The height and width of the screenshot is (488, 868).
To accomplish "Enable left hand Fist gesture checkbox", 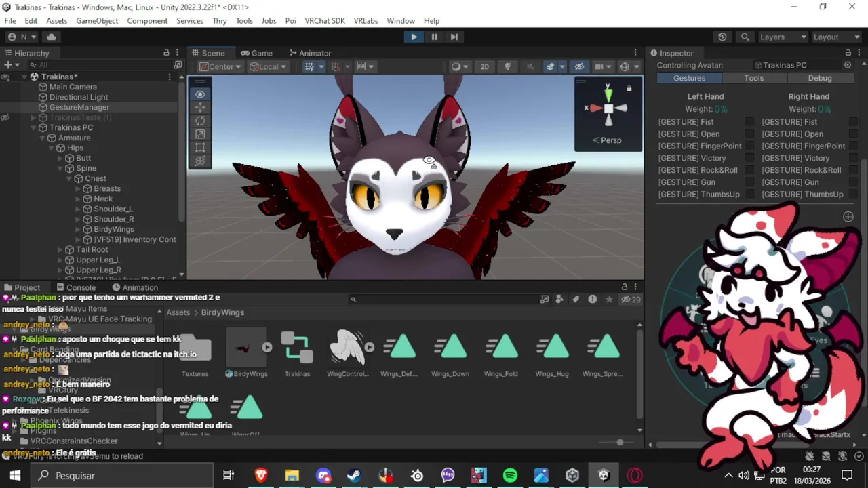I will tap(749, 122).
